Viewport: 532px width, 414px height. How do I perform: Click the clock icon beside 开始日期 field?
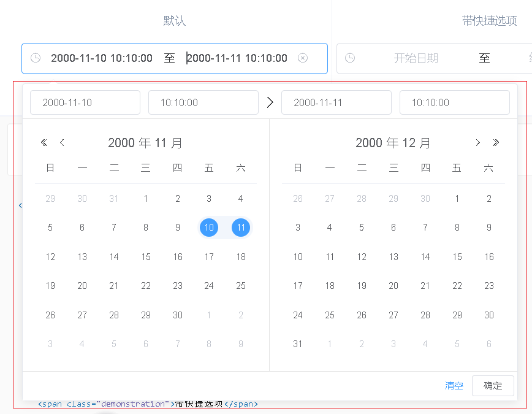click(349, 58)
